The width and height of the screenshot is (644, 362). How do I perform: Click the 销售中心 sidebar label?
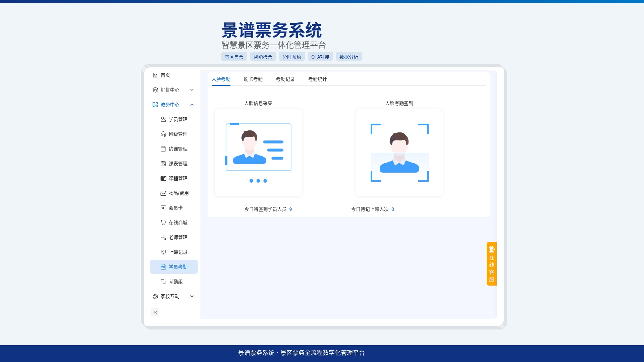[170, 90]
